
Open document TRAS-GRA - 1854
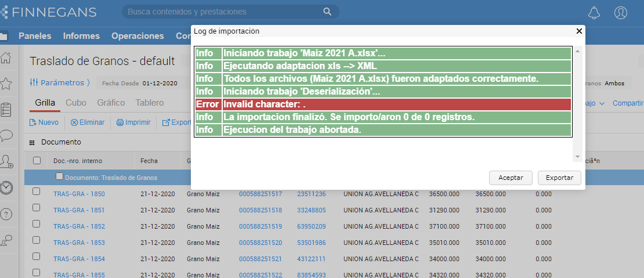click(79, 259)
